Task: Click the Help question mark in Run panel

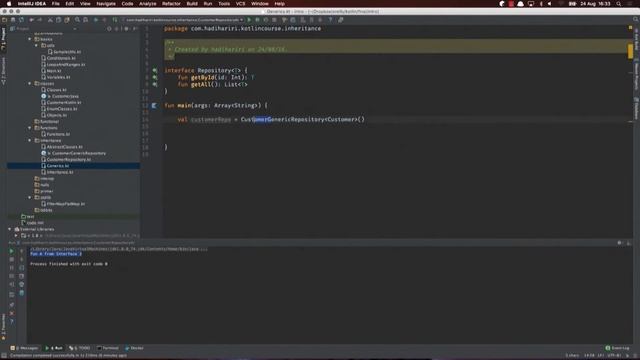Action: tap(11, 322)
